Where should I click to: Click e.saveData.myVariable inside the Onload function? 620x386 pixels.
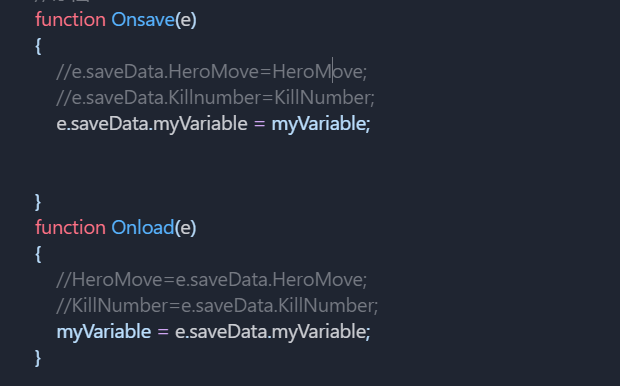pyautogui.click(x=272, y=331)
